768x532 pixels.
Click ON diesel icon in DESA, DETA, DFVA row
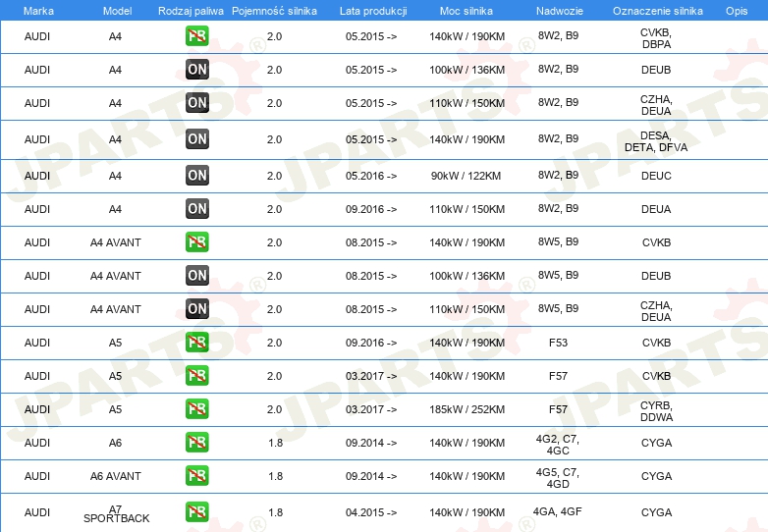pos(196,139)
